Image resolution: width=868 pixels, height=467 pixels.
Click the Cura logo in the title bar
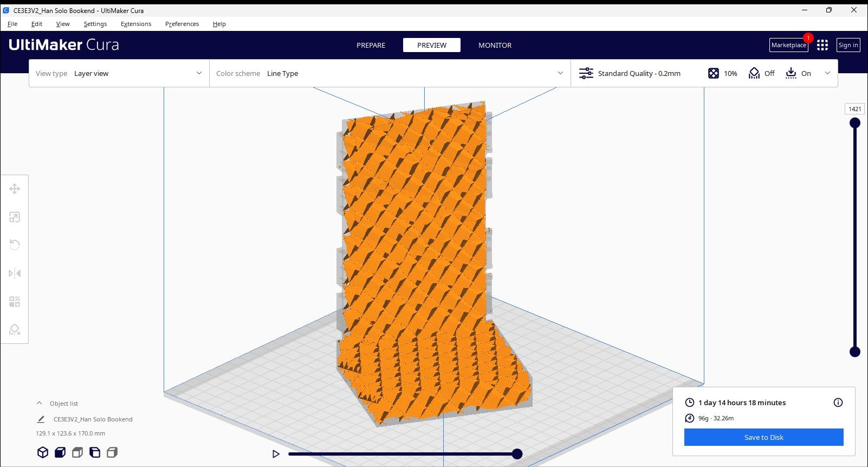6,10
